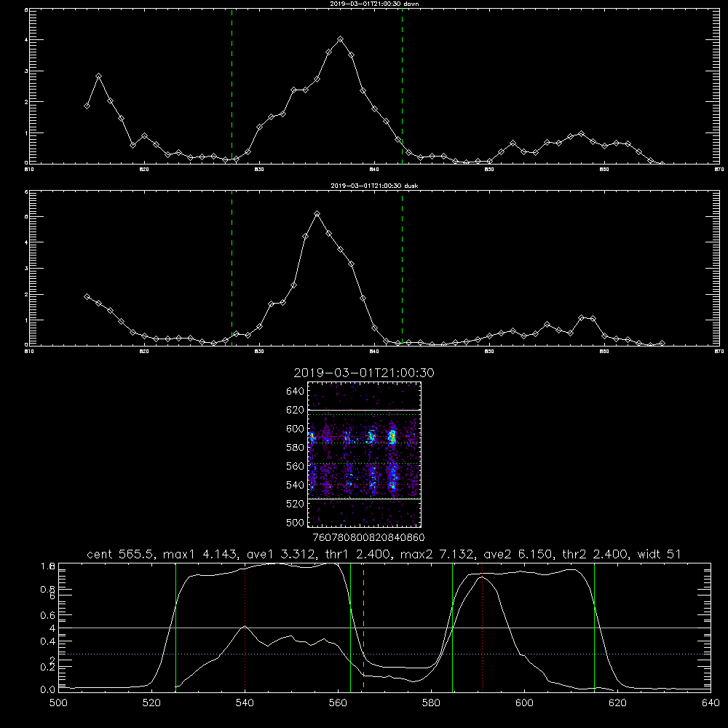Click the lower solid white line in spectrogram near 525
The width and height of the screenshot is (728, 728).
pyautogui.click(x=364, y=499)
